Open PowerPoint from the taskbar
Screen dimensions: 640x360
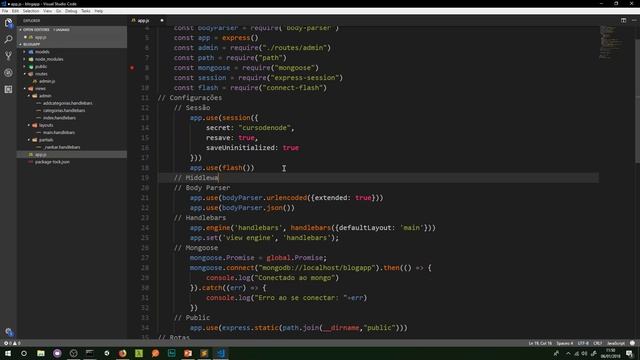point(188,353)
